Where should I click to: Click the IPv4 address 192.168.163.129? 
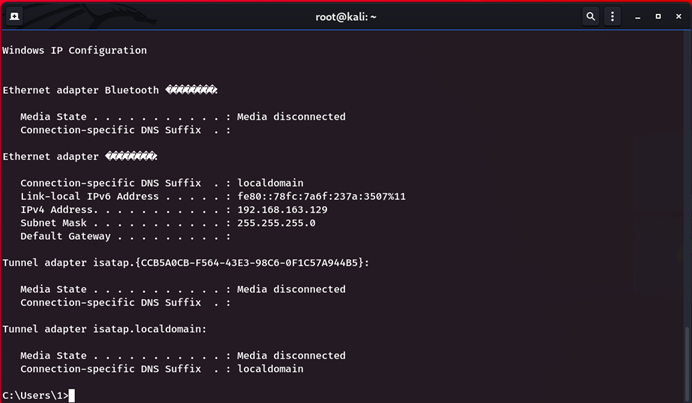pos(285,210)
